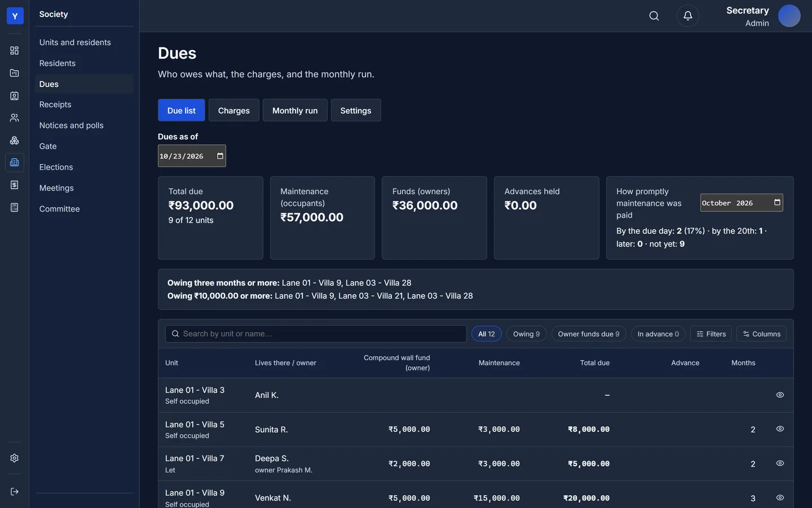Click the logout icon at the rail bottom
The width and height of the screenshot is (812, 508).
click(15, 492)
